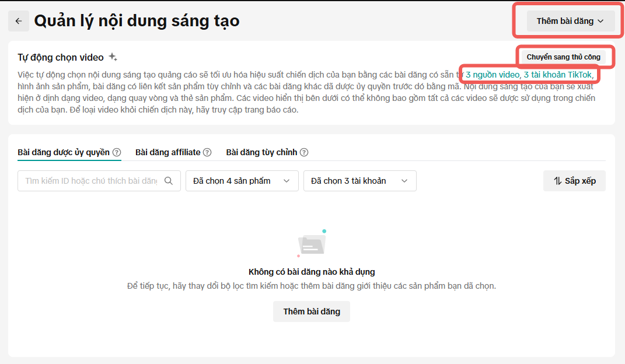The width and height of the screenshot is (625, 364).
Task: Expand the Đã chọn 4 sản phẩm dropdown
Action: pyautogui.click(x=242, y=181)
